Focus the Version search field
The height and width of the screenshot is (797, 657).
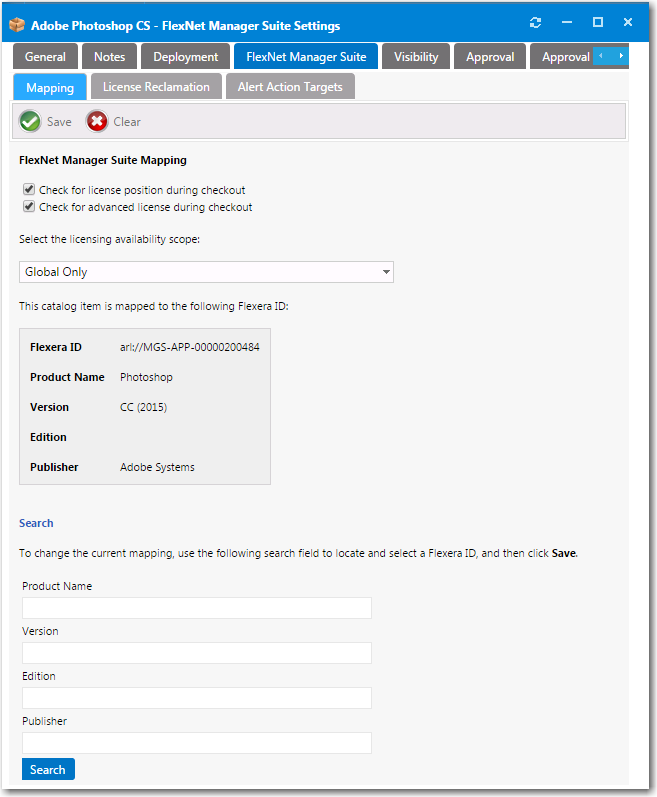(x=197, y=653)
